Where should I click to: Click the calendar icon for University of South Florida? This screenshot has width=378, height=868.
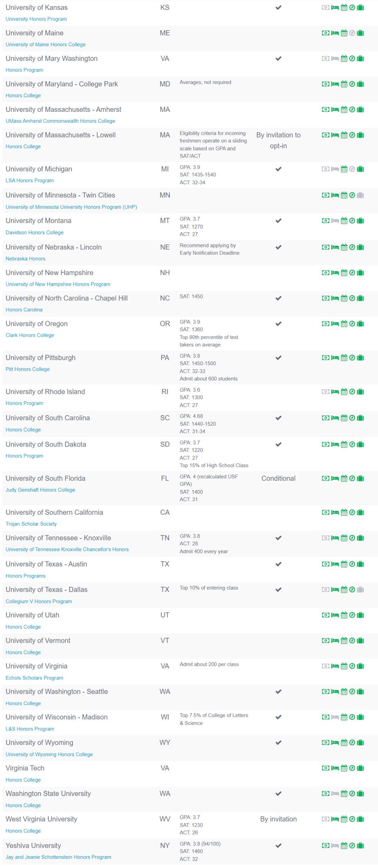(x=344, y=478)
